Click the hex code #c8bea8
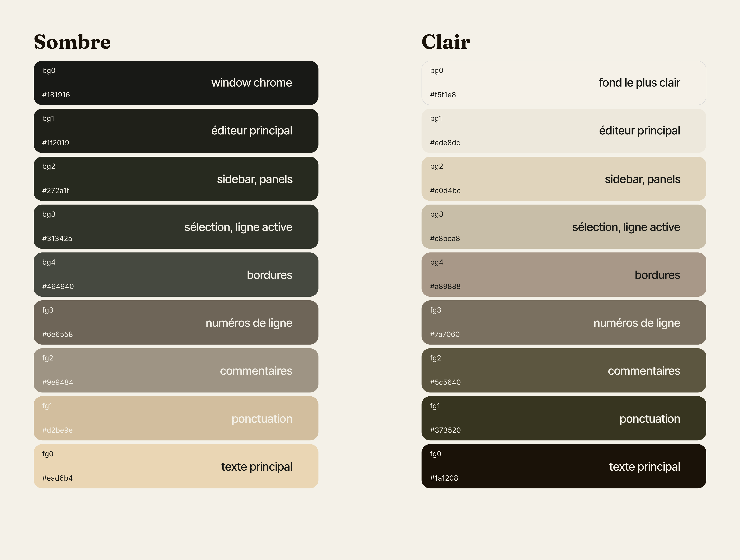 (445, 239)
